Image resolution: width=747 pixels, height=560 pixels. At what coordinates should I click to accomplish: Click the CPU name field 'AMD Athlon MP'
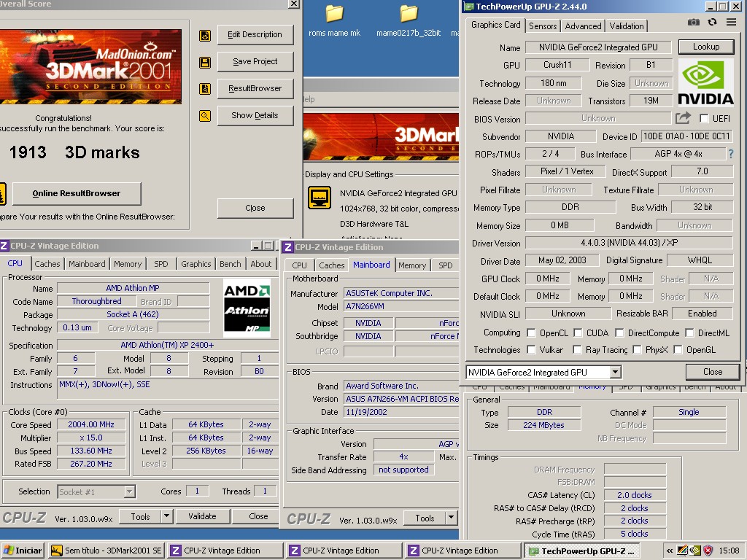(x=133, y=288)
